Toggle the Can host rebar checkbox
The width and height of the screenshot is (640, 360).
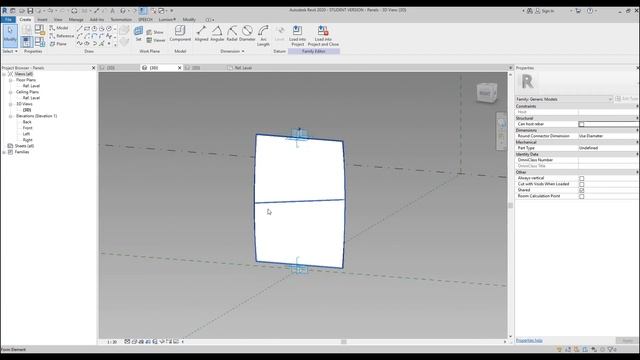pyautogui.click(x=581, y=124)
